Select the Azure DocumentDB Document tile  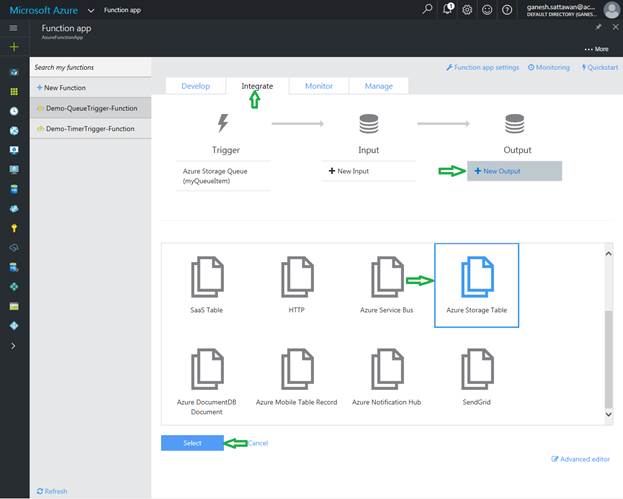tap(206, 369)
